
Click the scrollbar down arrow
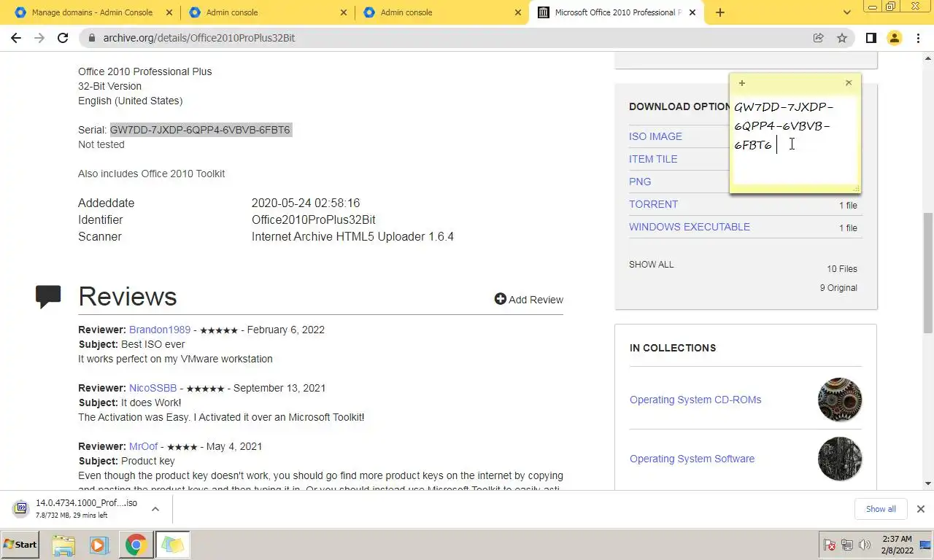click(x=928, y=483)
